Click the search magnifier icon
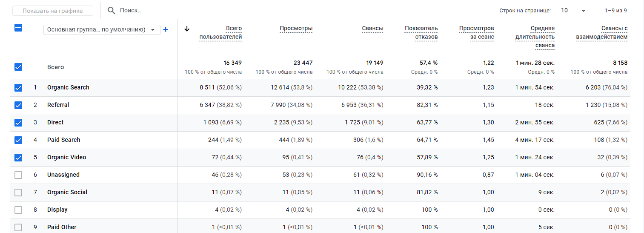This screenshot has width=644, height=233. 112,11
